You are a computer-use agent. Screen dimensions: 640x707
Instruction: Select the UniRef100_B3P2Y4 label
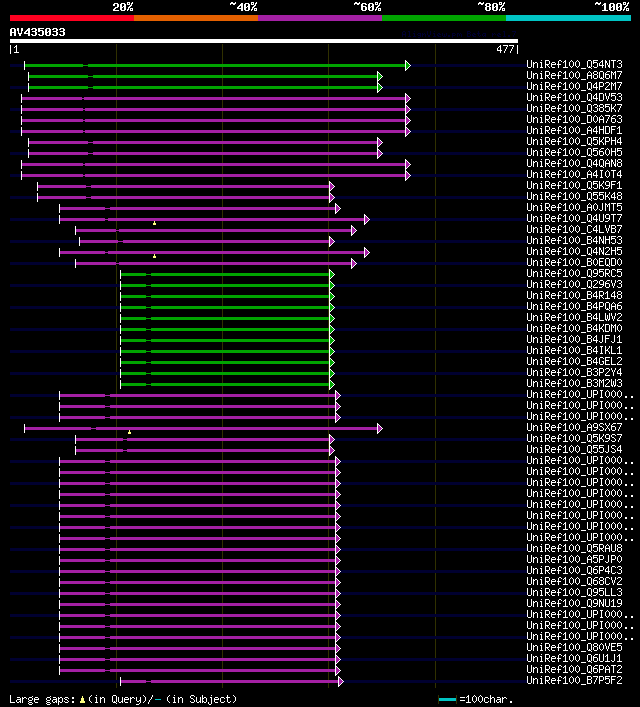pos(574,372)
